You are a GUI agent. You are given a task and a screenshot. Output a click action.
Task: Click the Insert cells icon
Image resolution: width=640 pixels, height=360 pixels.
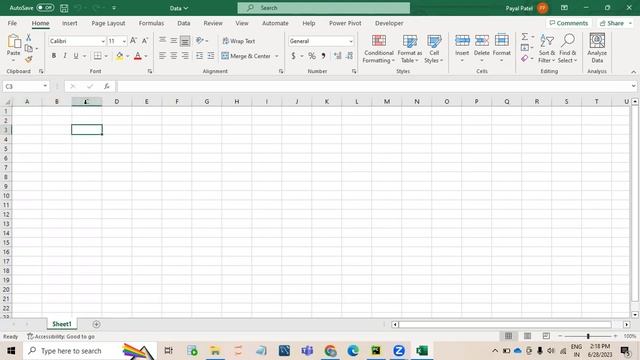(x=462, y=40)
